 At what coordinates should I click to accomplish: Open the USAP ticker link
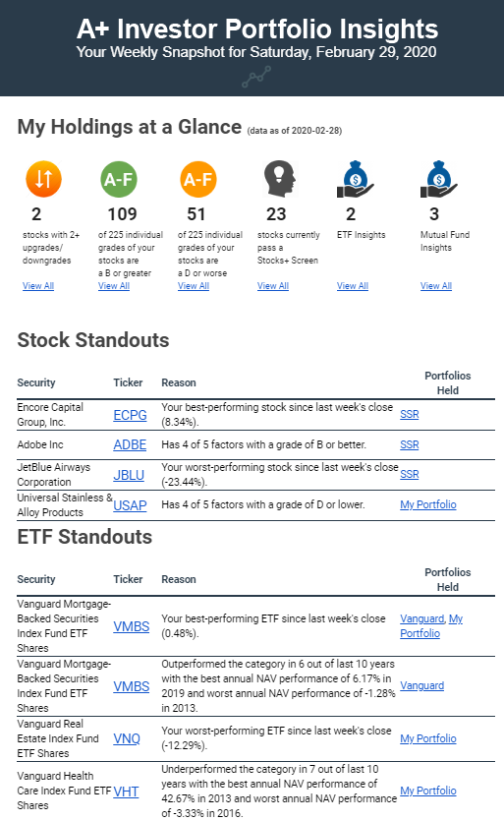pos(130,505)
